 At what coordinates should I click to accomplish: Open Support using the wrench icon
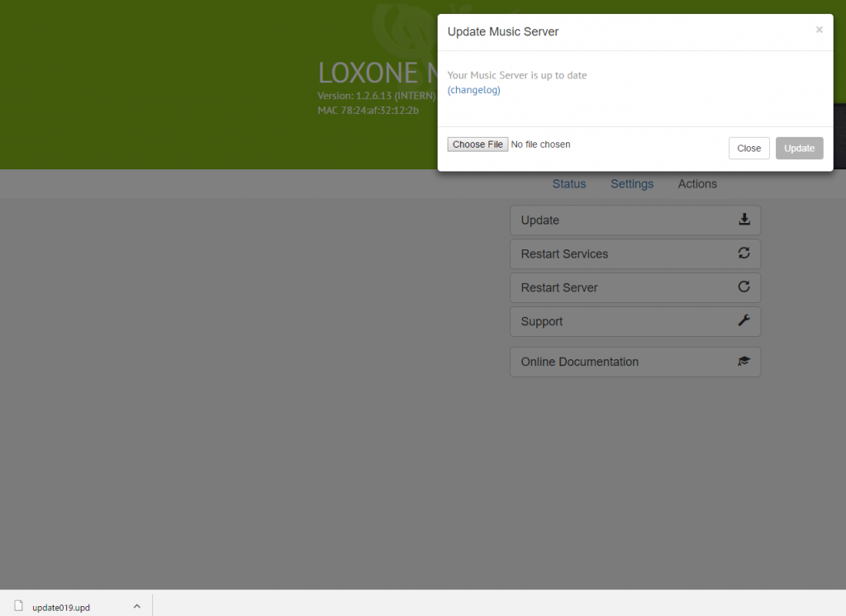click(744, 320)
